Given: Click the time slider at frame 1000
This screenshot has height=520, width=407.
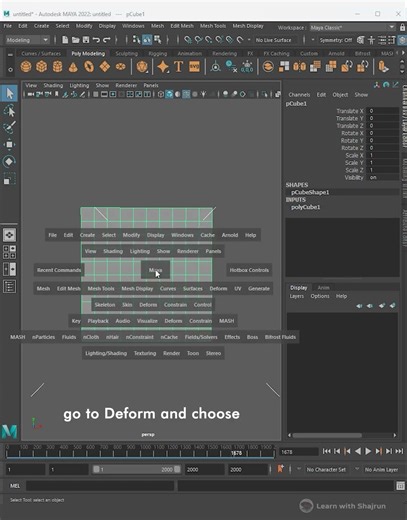Looking at the screenshot, I should click(x=146, y=452).
